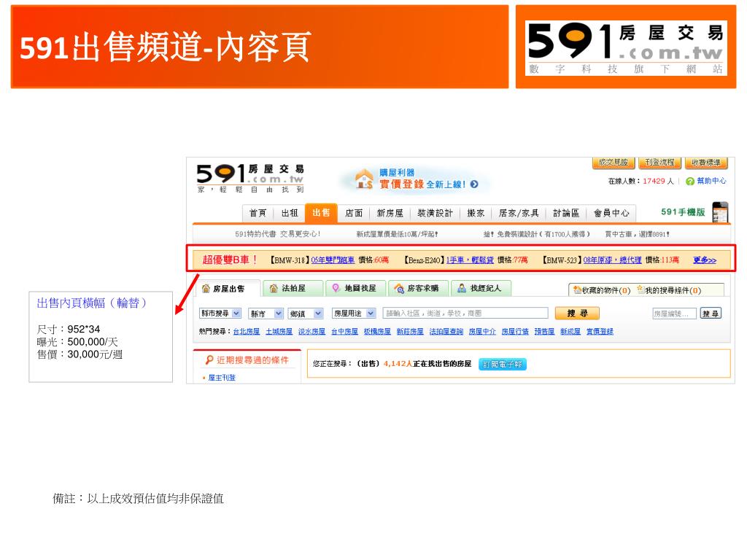The height and width of the screenshot is (560, 747).
Task: Click the house icon on 房屋出售 tab
Action: [x=206, y=288]
